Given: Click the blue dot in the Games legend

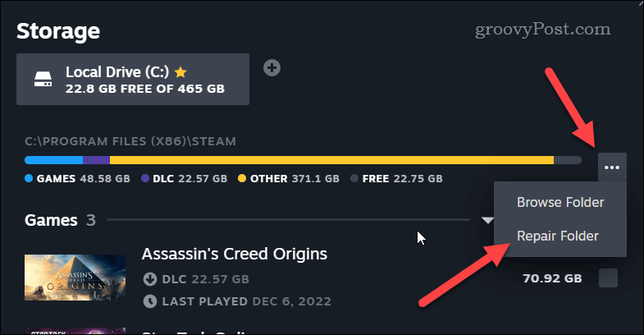Looking at the screenshot, I should click(x=30, y=178).
